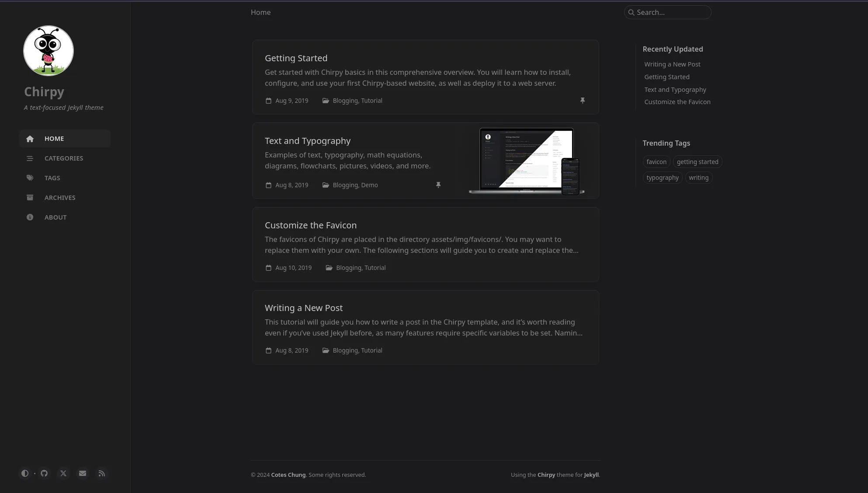Select the Categories sidebar icon
Image resolution: width=868 pixels, height=493 pixels.
(x=30, y=158)
